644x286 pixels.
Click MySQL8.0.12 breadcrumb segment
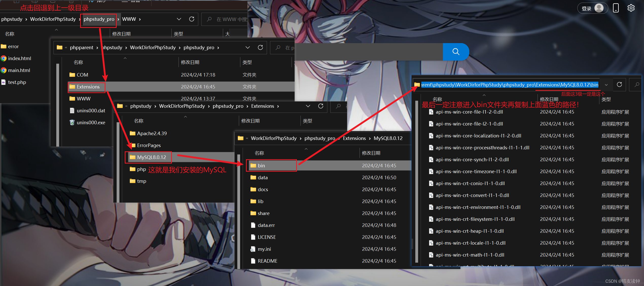[388, 138]
